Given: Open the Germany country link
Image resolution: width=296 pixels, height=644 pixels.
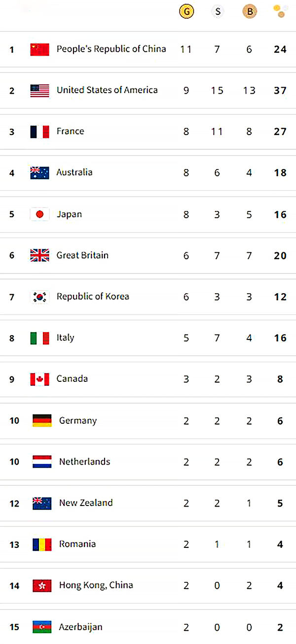Looking at the screenshot, I should pyautogui.click(x=77, y=421).
